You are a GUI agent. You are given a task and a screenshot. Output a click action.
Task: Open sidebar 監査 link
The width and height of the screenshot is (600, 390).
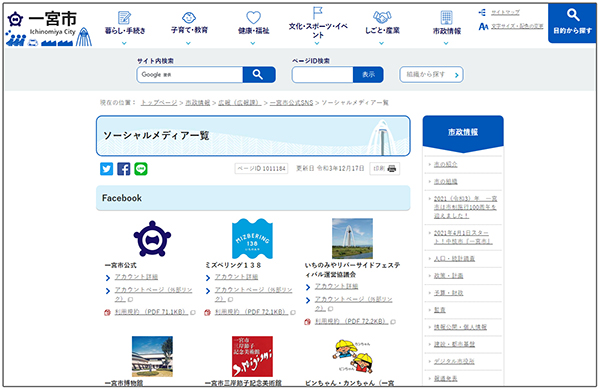tap(440, 310)
